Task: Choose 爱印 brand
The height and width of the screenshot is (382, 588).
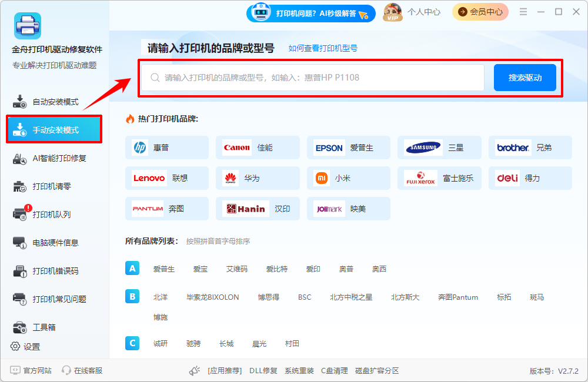Action: tap(313, 269)
